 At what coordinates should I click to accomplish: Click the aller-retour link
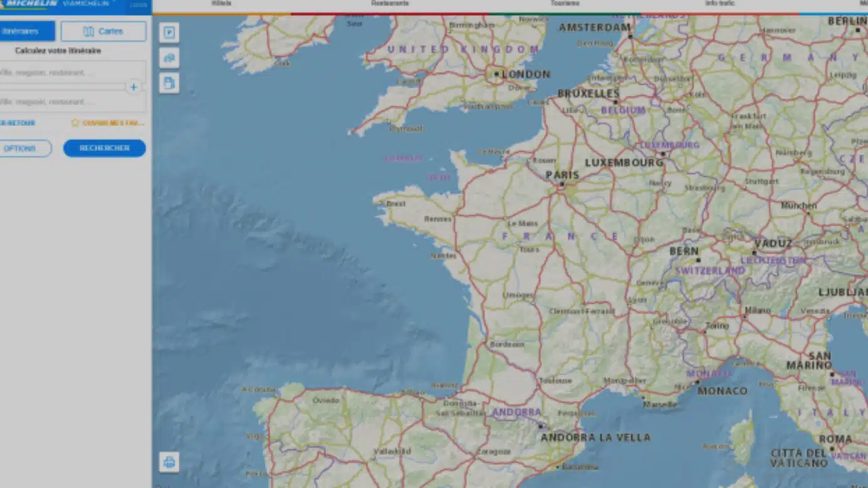[x=18, y=123]
